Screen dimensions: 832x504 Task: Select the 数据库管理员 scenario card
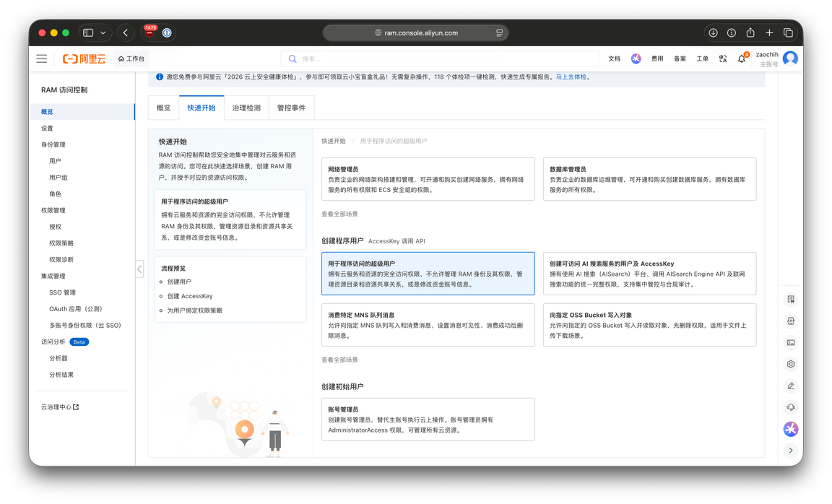click(649, 179)
